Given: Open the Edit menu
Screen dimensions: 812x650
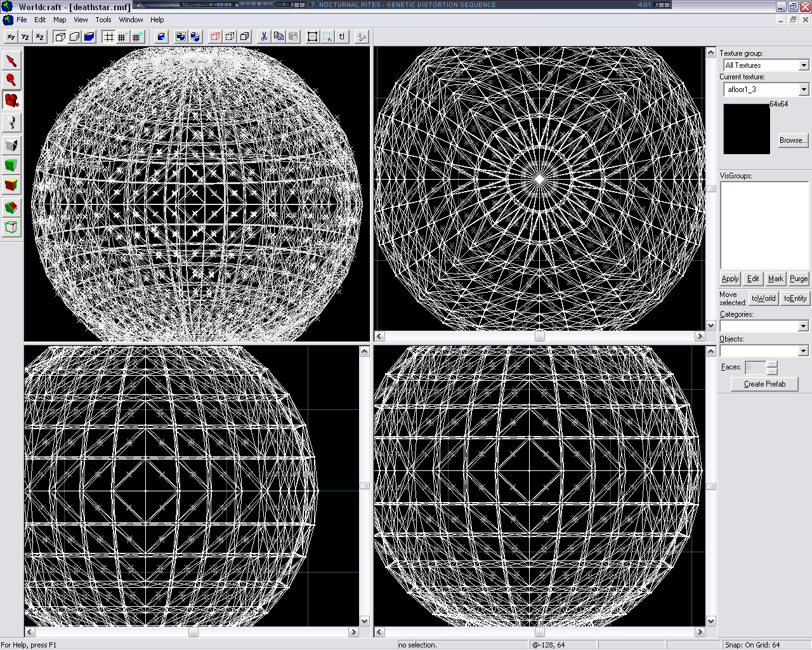Looking at the screenshot, I should point(40,20).
